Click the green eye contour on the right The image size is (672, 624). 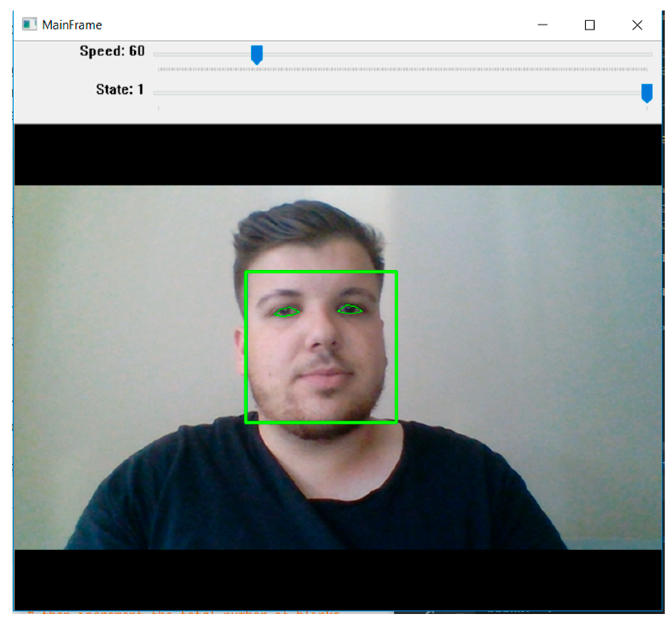[350, 310]
